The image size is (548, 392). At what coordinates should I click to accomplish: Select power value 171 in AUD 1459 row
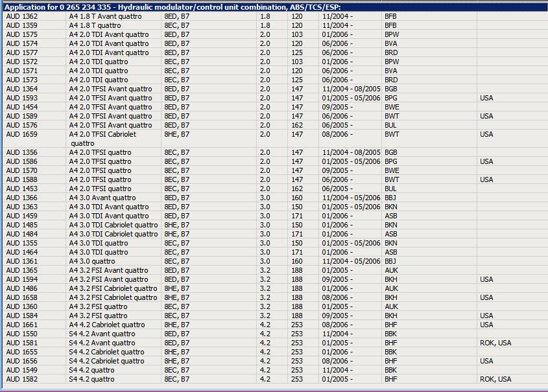tap(297, 216)
